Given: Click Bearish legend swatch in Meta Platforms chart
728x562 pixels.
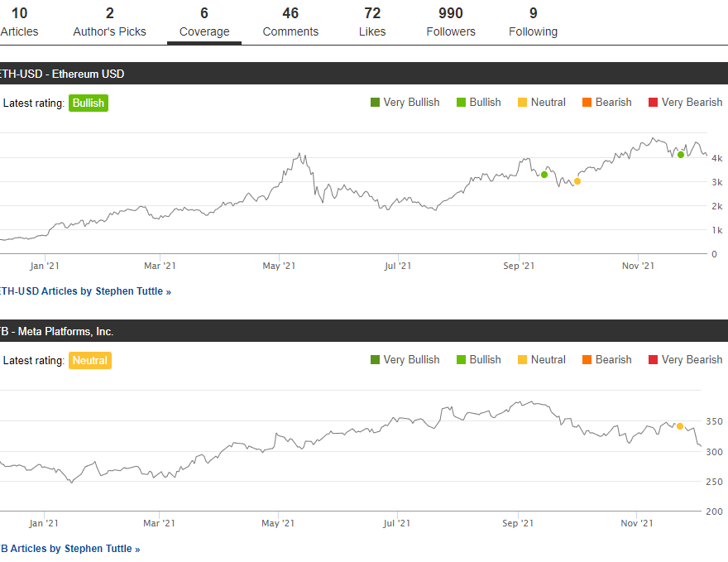Looking at the screenshot, I should click(x=587, y=359).
